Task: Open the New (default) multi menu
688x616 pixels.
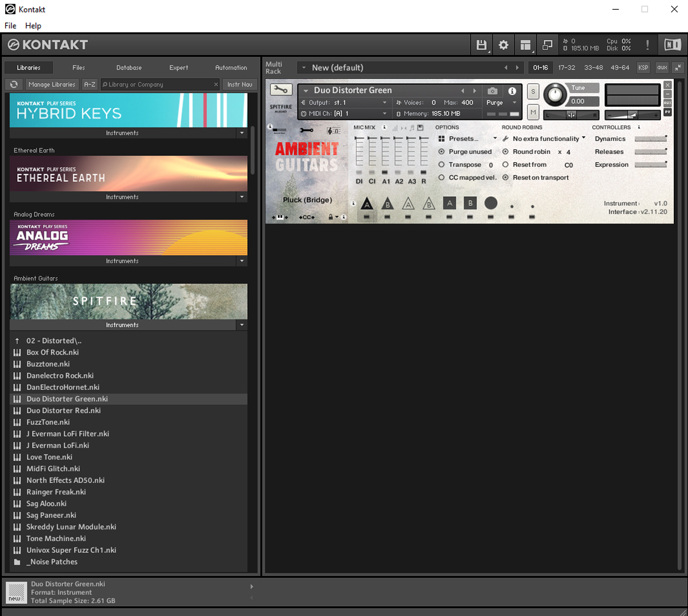Action: [304, 68]
